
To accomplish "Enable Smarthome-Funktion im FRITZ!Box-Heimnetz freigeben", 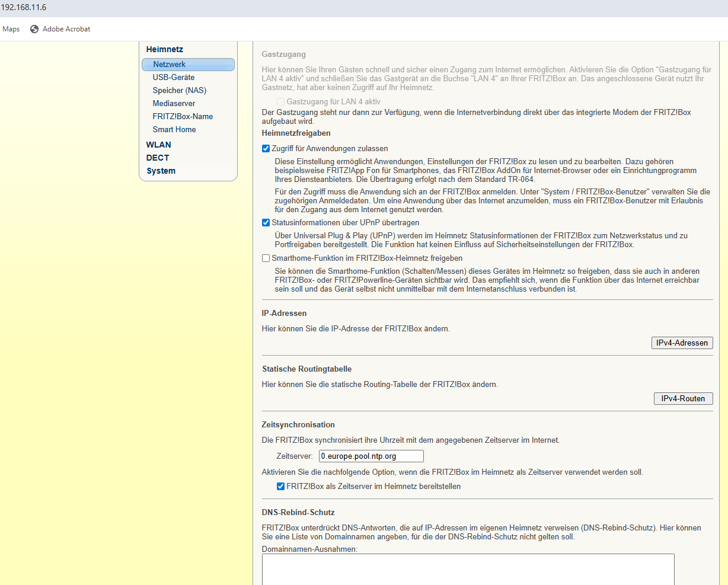I will 266,258.
